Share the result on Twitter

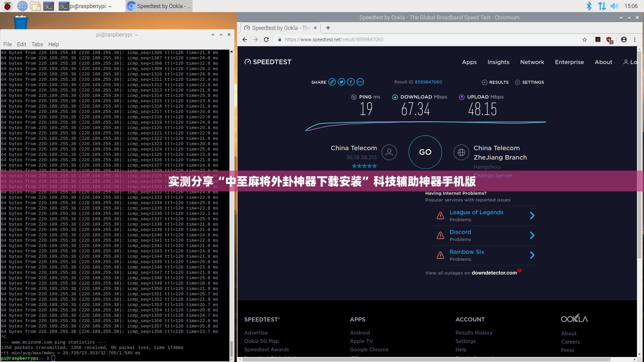[341, 82]
